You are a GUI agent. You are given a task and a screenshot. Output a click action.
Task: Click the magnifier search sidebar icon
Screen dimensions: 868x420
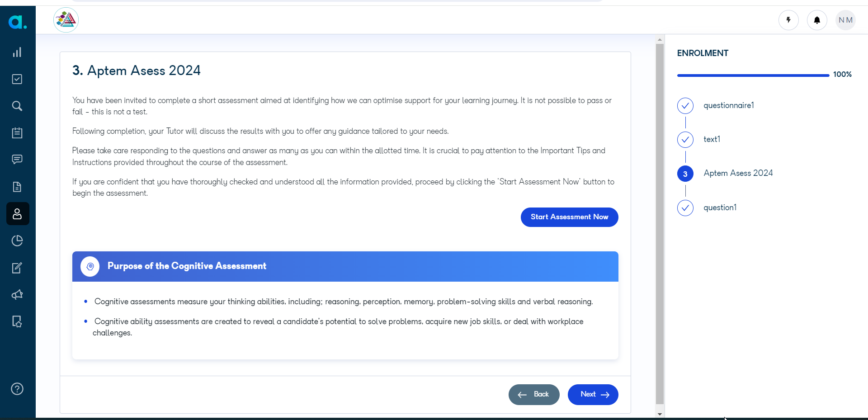click(17, 106)
